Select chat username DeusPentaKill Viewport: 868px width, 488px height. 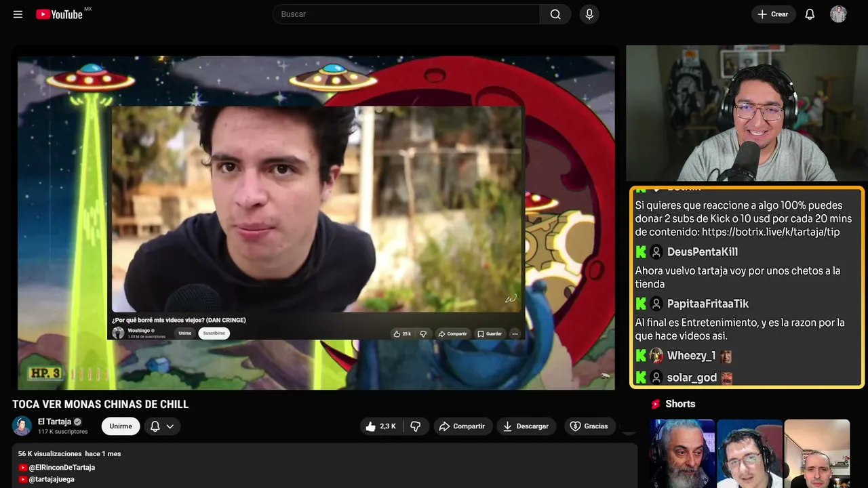pos(703,252)
